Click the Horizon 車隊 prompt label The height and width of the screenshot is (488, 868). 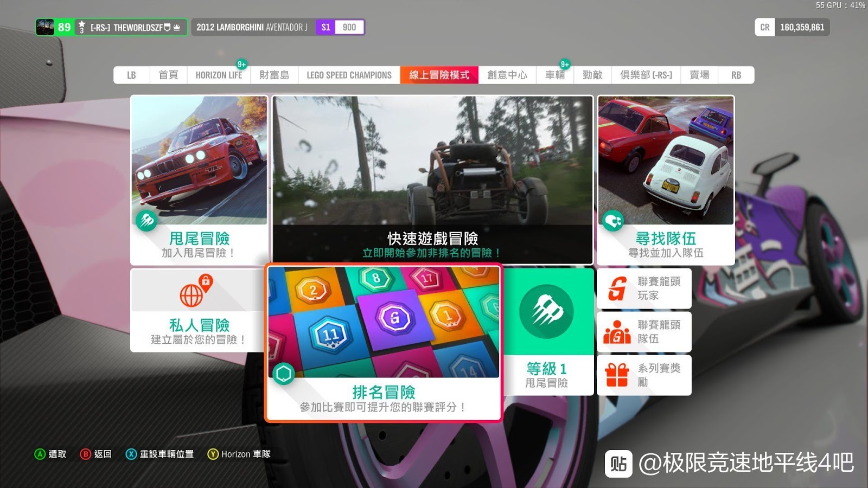tap(246, 454)
